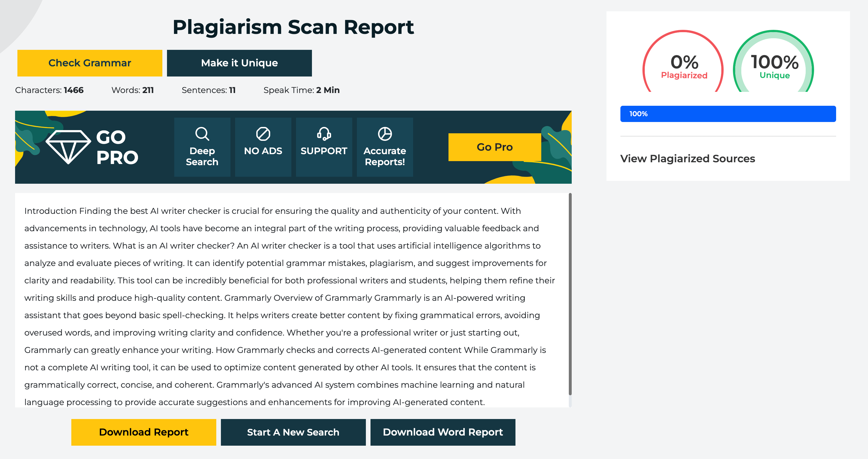Click the Plagiarism Scan Report heading
This screenshot has height=459, width=868.
pos(293,27)
